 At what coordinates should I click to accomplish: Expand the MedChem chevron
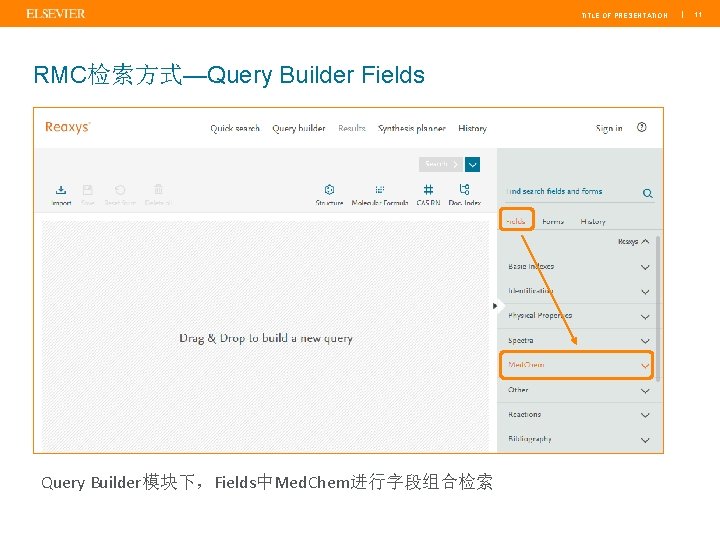(x=645, y=366)
